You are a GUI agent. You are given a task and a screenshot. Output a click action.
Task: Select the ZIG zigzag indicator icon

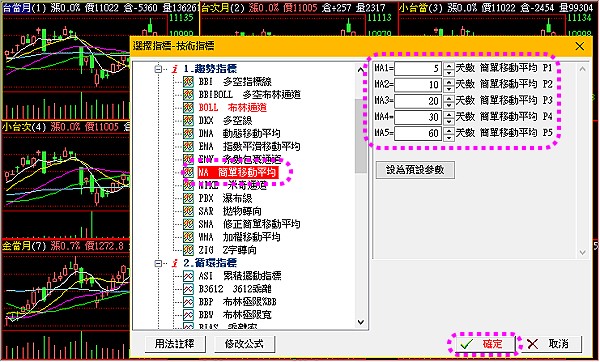(x=188, y=250)
